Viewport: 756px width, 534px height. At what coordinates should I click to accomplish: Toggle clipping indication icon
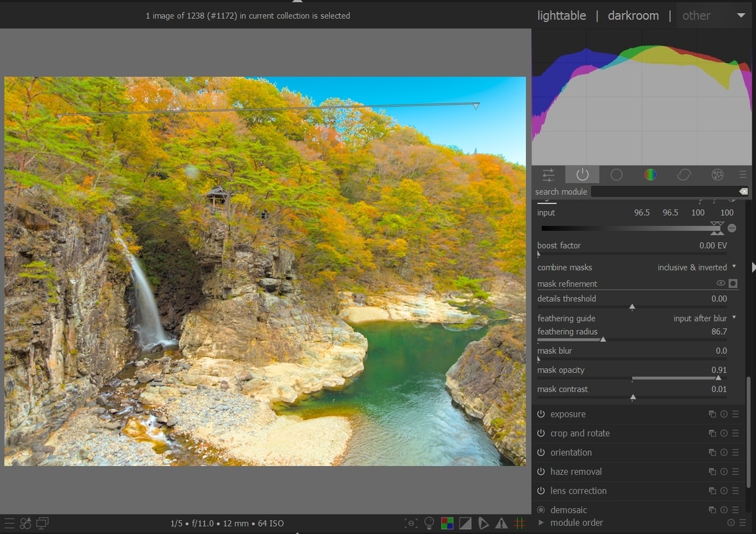(465, 523)
